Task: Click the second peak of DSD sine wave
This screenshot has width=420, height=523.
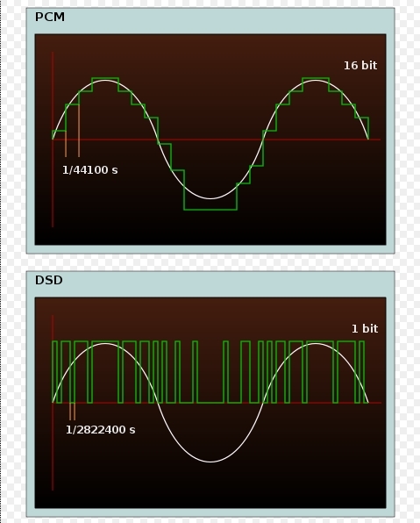Action: point(316,344)
